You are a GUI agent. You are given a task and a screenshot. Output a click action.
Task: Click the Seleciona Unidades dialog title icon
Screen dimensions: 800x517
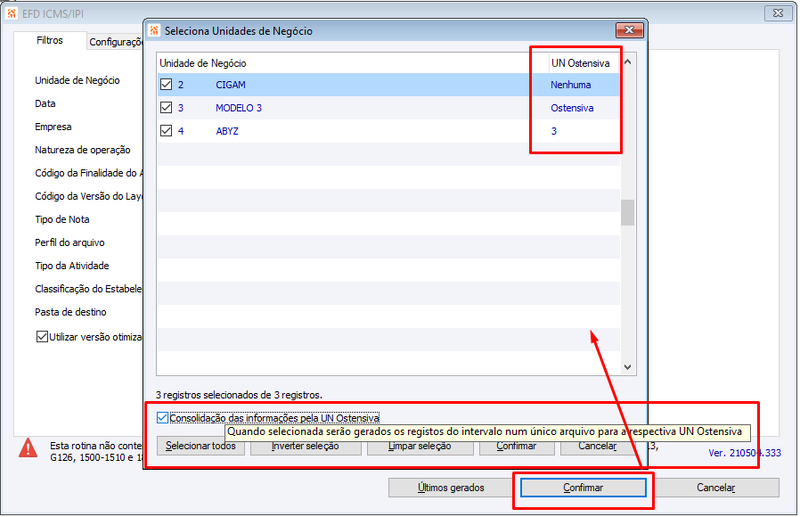tap(154, 31)
